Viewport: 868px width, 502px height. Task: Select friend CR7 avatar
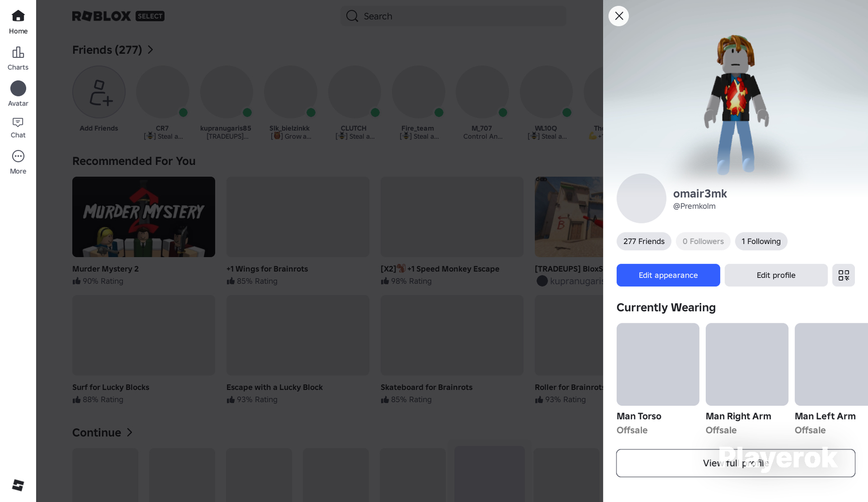point(163,92)
